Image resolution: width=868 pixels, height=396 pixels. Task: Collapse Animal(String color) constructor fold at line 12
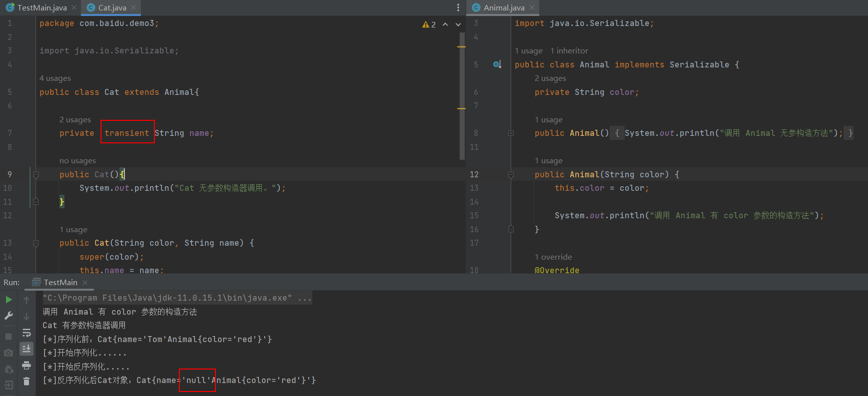point(511,175)
